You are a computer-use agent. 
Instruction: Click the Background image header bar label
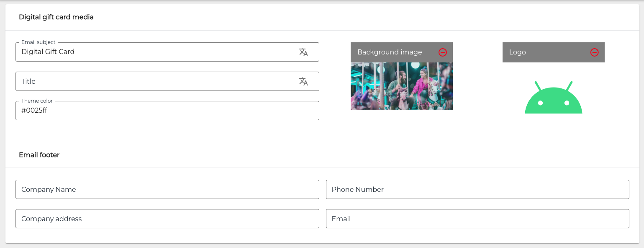(x=390, y=52)
